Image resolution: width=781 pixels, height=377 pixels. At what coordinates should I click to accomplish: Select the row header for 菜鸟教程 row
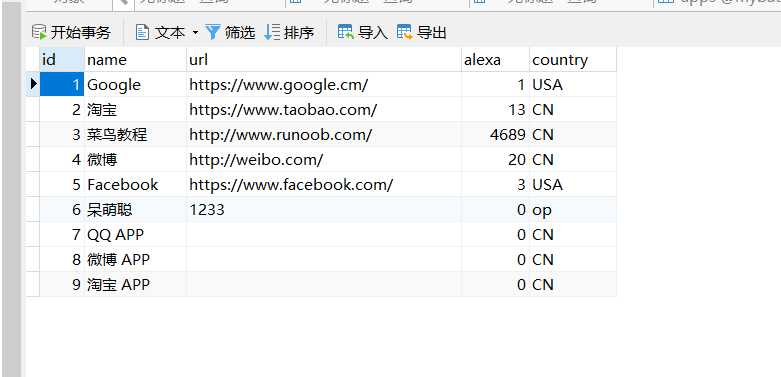point(33,134)
